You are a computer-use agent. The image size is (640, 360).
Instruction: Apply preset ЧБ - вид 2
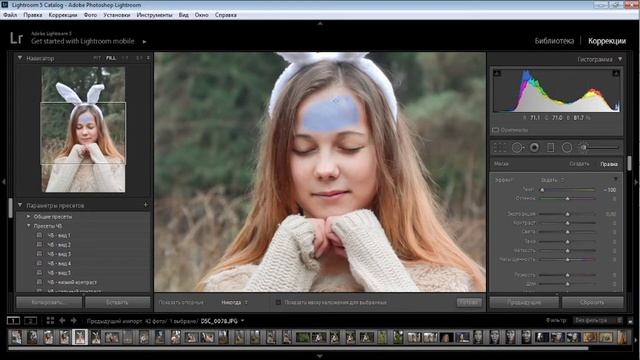coord(58,245)
